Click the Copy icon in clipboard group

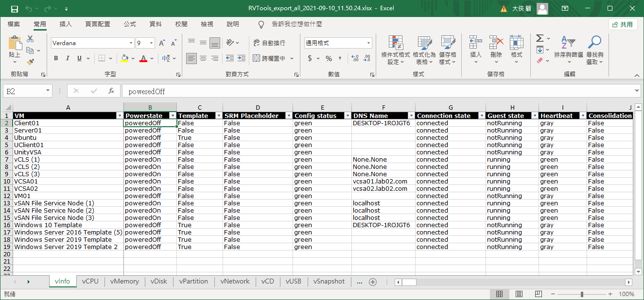30,50
